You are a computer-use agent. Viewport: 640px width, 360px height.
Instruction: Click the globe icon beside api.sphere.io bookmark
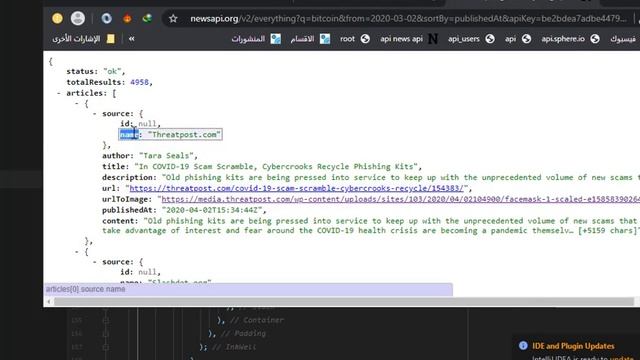pos(595,39)
